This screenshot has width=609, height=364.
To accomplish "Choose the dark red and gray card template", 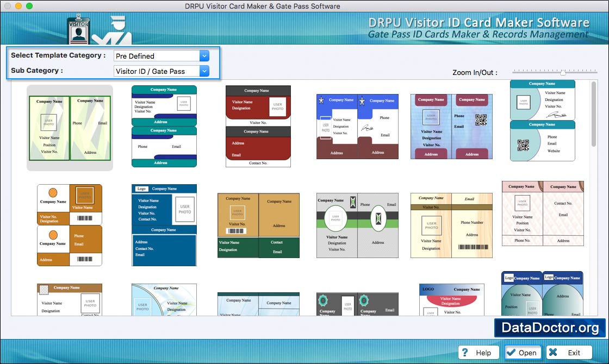I will pos(258,127).
